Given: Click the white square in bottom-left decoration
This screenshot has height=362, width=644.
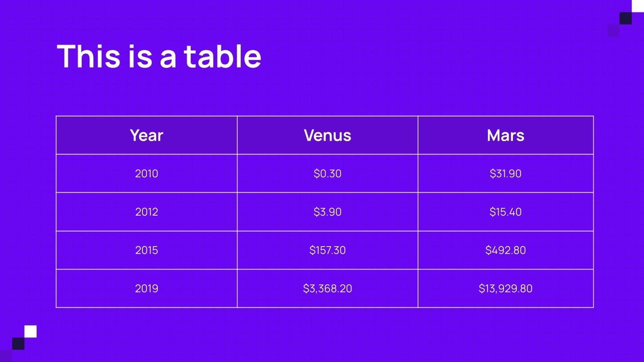Looking at the screenshot, I should (x=31, y=331).
